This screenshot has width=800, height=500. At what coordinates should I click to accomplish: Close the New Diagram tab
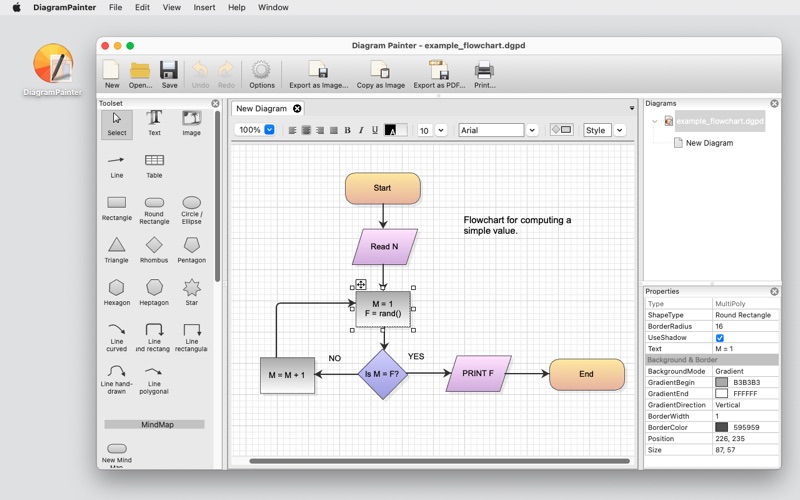pyautogui.click(x=297, y=108)
